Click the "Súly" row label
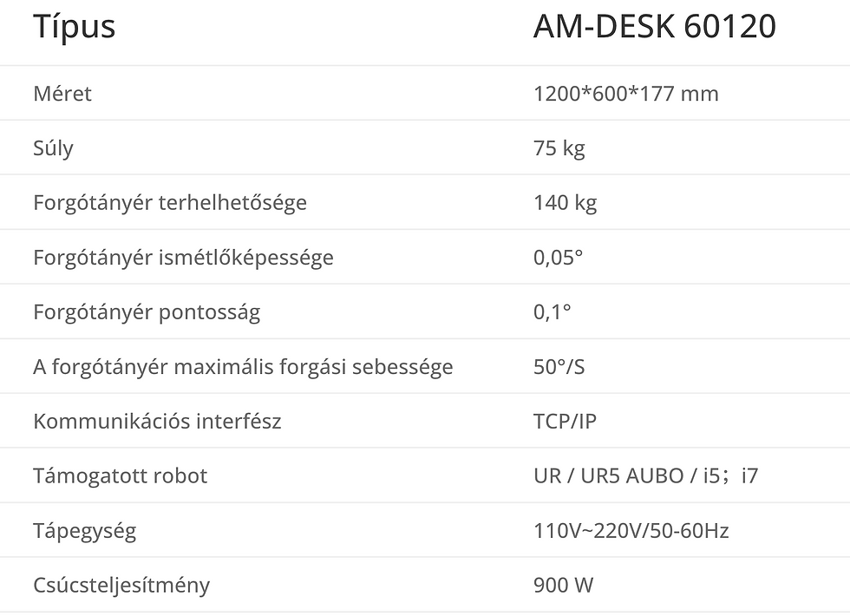The image size is (850, 616). click(53, 148)
